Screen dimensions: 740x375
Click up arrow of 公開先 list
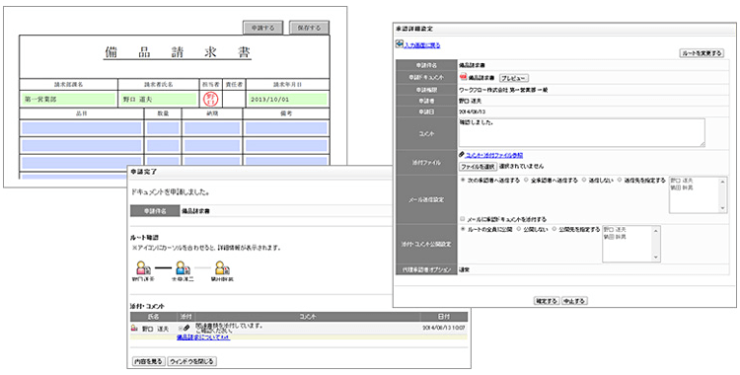click(656, 230)
